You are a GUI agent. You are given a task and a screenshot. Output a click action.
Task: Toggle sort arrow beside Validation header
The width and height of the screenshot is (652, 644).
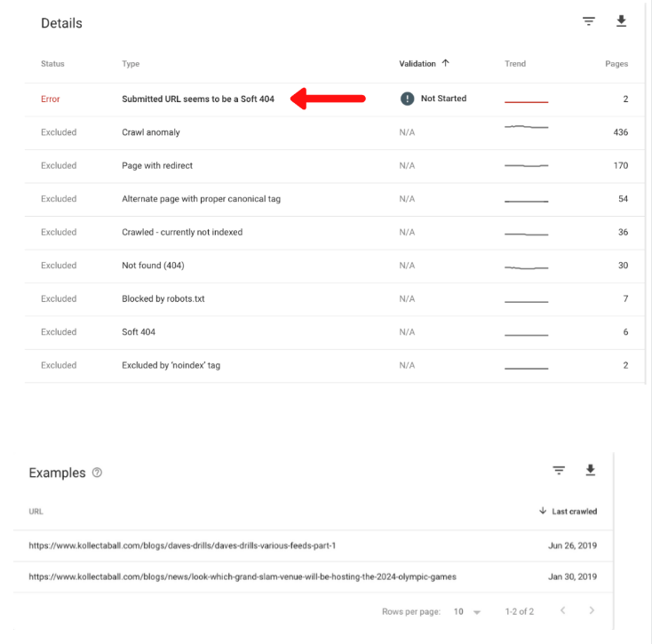[x=445, y=63]
